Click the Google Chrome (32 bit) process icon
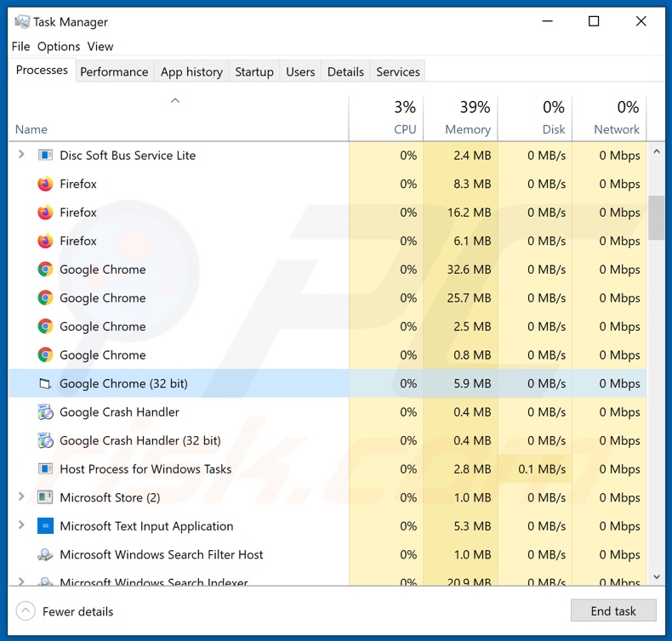672x641 pixels. (45, 383)
